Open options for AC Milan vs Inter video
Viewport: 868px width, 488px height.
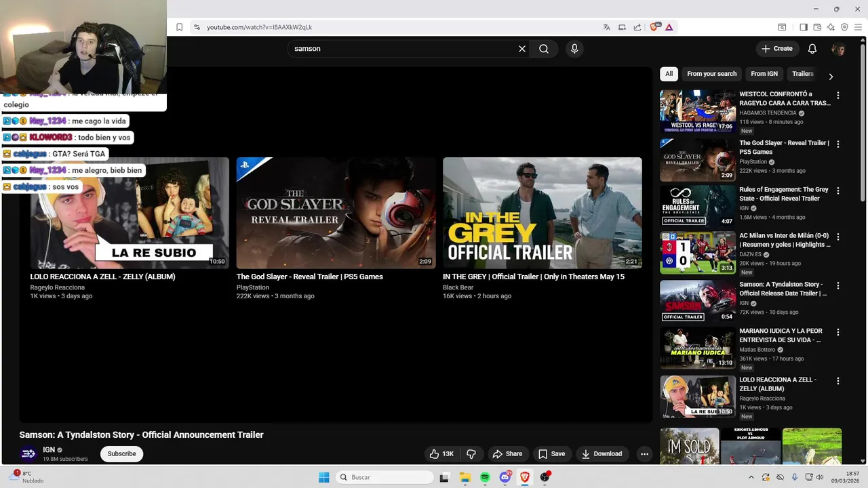838,237
